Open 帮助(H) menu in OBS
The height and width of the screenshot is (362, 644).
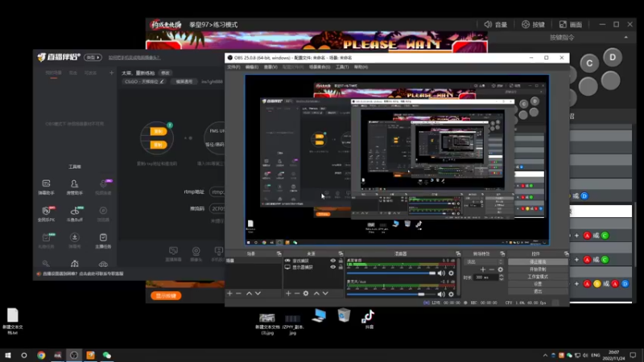click(x=361, y=67)
